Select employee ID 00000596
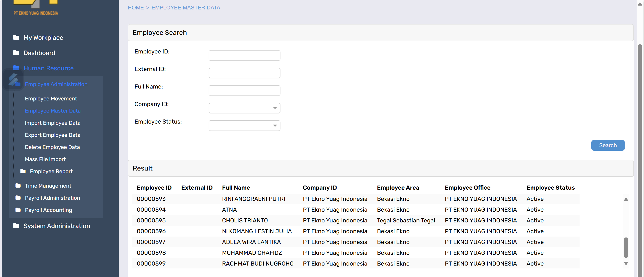 pyautogui.click(x=151, y=231)
